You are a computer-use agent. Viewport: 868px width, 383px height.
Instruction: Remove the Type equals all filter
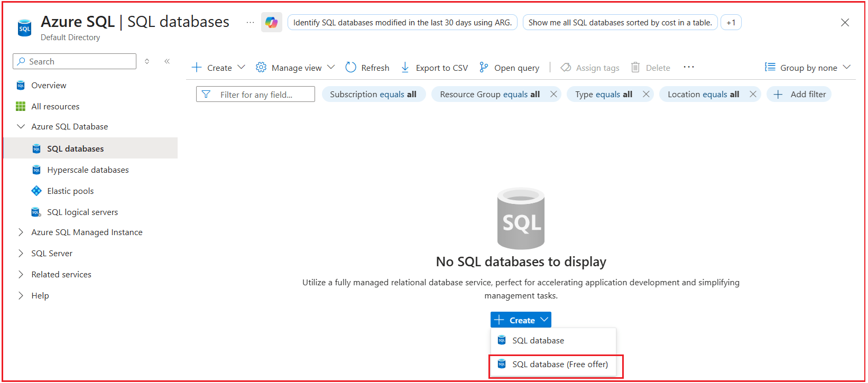(x=646, y=94)
